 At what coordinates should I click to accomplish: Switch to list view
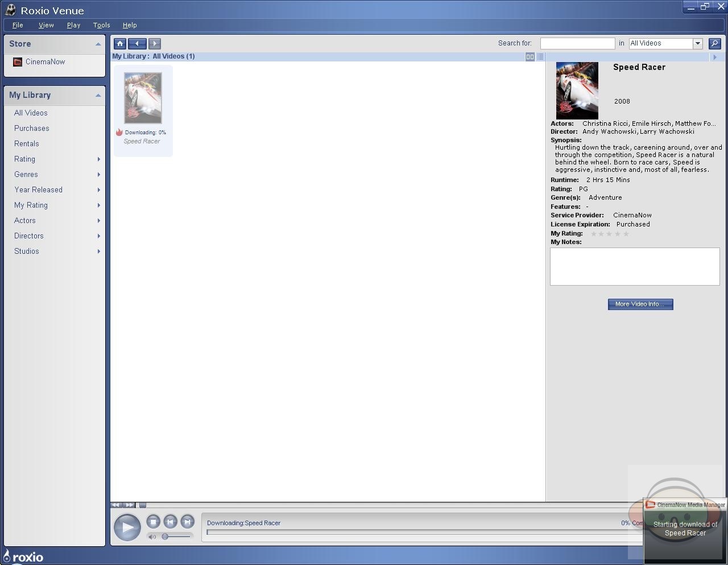[540, 57]
